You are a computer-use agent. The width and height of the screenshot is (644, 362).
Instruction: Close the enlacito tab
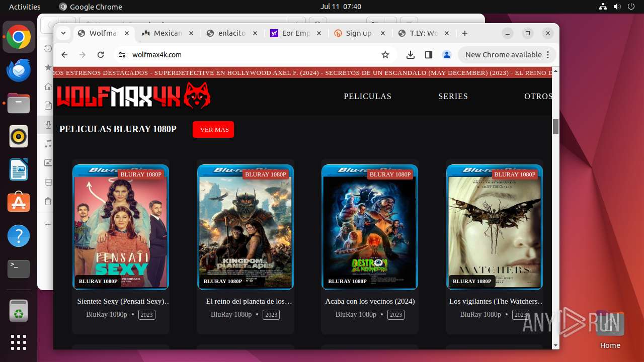255,33
